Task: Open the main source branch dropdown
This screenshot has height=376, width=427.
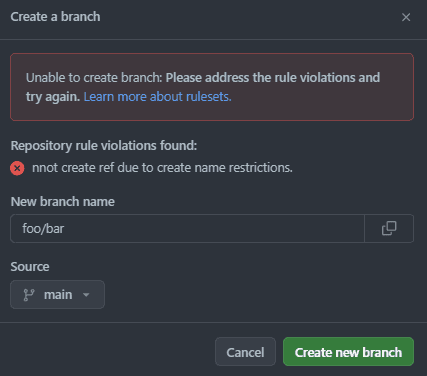Action: point(57,295)
